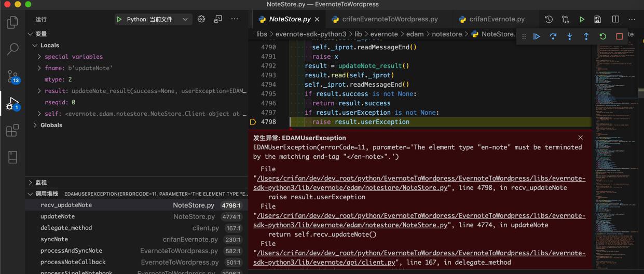
Task: Open preview icon in editor toolbar
Action: click(x=598, y=19)
